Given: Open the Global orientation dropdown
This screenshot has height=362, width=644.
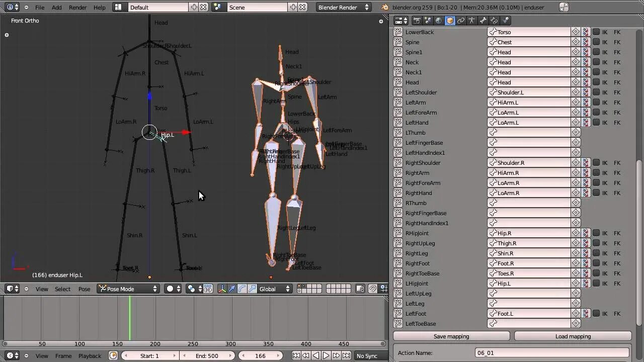Looking at the screenshot, I should pos(274,289).
